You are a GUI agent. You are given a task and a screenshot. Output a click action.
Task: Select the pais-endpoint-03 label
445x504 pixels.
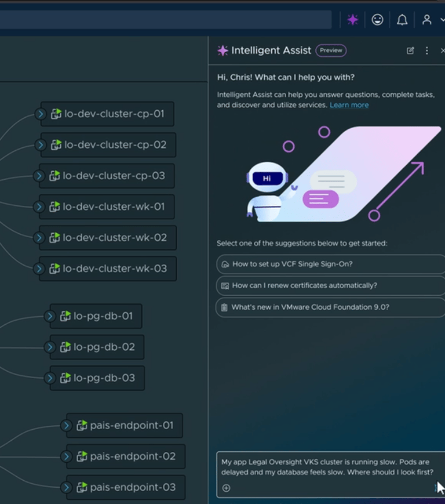tap(133, 487)
